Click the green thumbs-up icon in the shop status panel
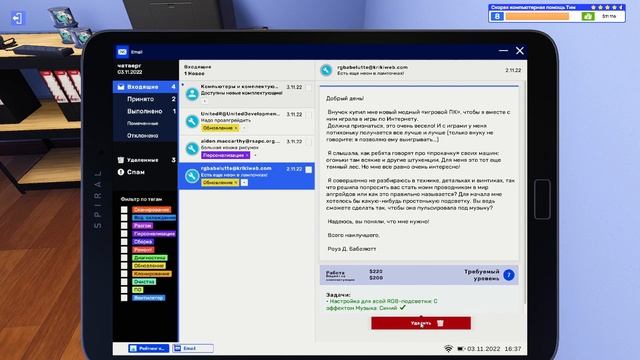 (588, 16)
